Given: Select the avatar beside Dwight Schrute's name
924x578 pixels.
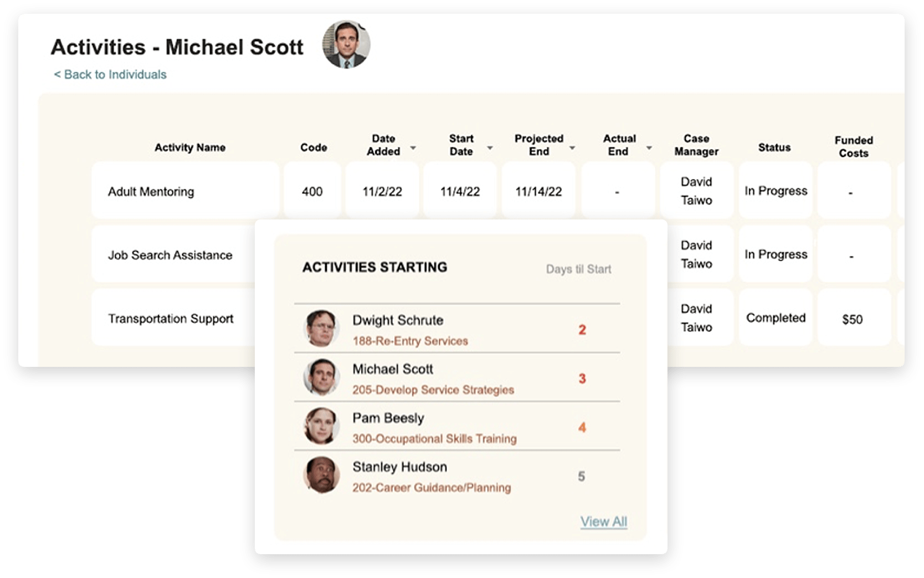Looking at the screenshot, I should pyautogui.click(x=321, y=328).
